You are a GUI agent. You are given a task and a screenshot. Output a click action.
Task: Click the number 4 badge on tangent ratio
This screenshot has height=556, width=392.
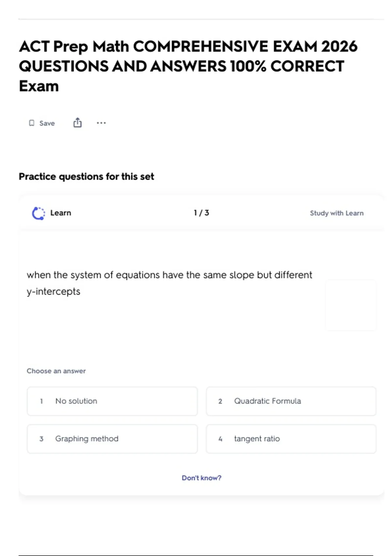(x=220, y=439)
